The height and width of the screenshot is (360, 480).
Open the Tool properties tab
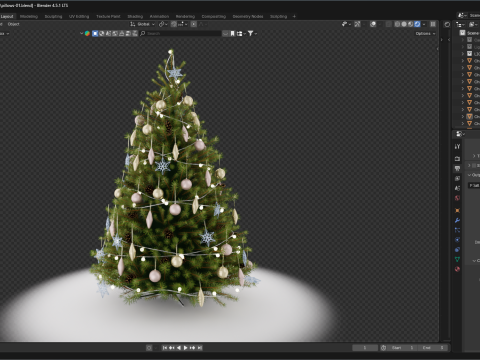click(457, 146)
